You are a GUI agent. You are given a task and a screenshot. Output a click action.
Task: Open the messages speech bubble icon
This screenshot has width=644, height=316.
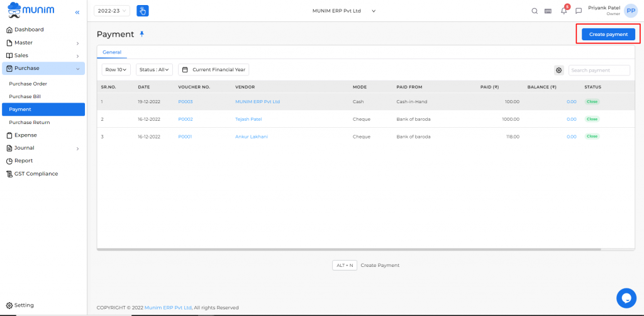pyautogui.click(x=579, y=11)
